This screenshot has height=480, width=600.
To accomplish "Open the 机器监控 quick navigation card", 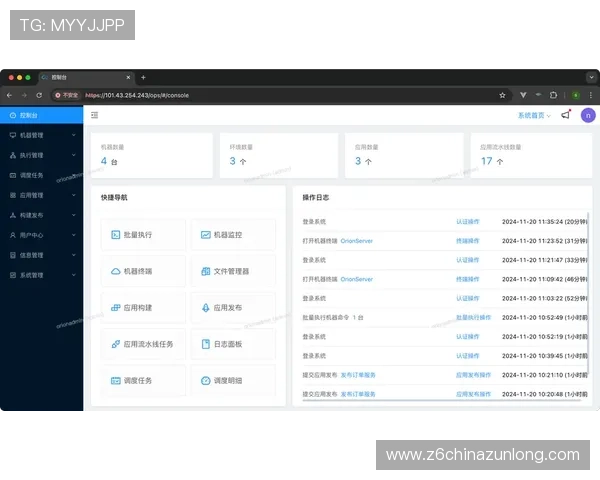I will [233, 235].
